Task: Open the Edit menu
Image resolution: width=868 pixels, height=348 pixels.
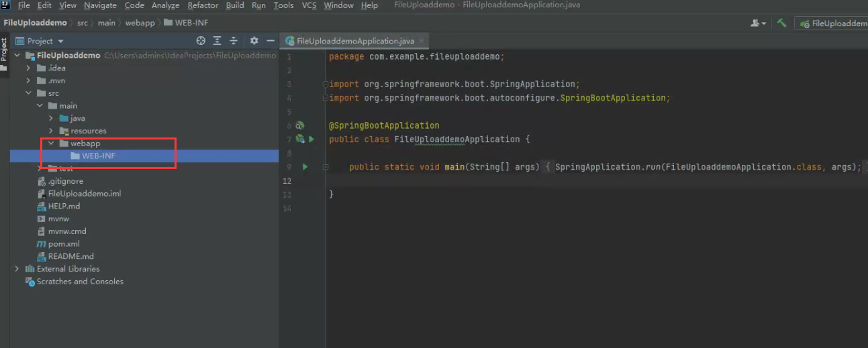Action: point(44,5)
